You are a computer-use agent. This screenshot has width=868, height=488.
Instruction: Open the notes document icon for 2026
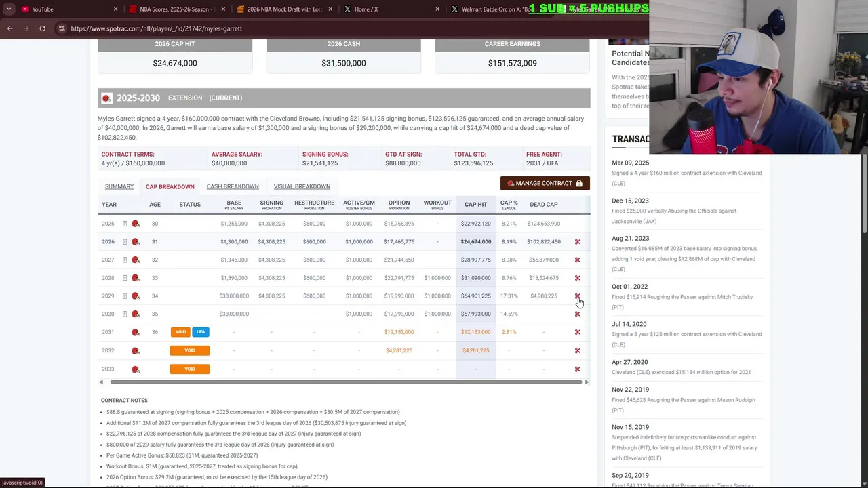[x=125, y=242]
